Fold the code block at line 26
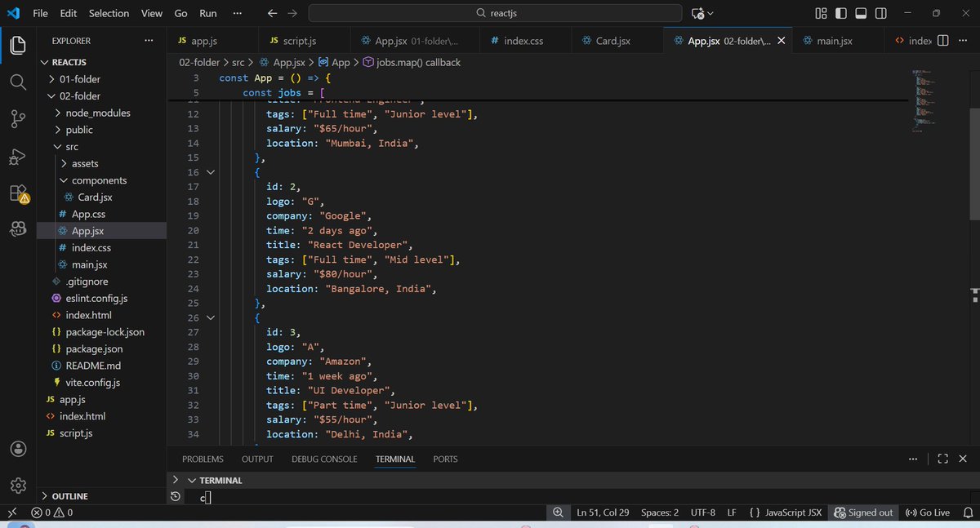The height and width of the screenshot is (528, 980). pos(211,317)
